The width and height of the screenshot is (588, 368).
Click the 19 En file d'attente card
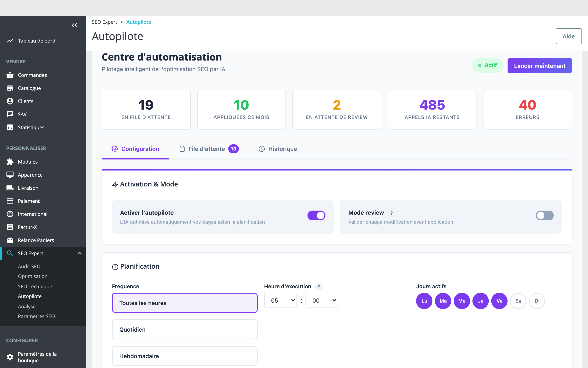point(146,110)
